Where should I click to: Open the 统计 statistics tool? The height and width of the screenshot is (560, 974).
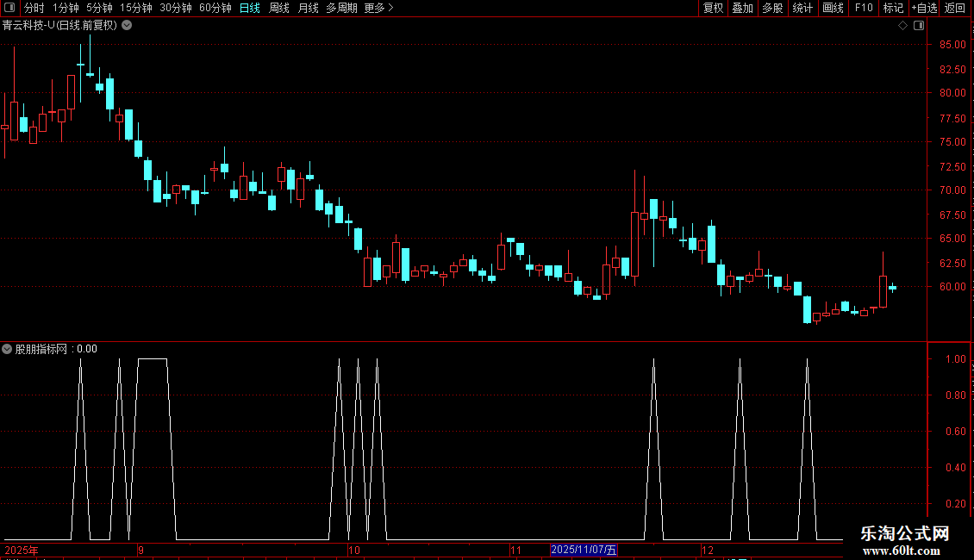(x=802, y=8)
